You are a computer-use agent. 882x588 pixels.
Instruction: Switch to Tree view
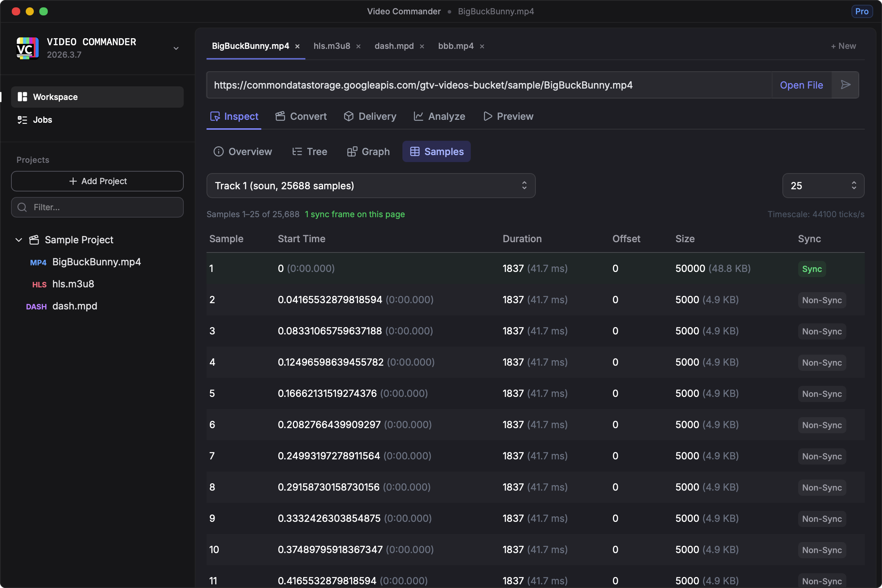coord(309,151)
